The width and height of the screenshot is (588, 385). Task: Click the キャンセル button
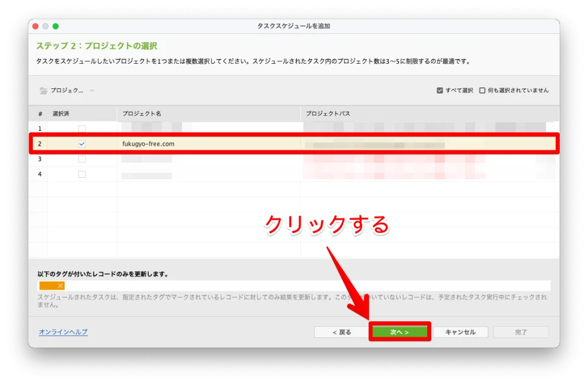coord(461,332)
